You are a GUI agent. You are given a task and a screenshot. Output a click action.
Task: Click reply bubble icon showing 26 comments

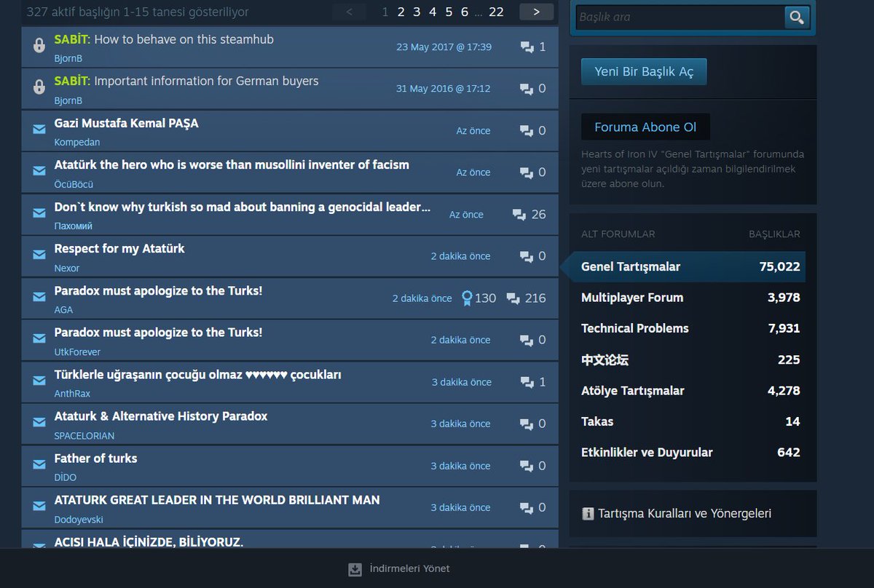(519, 215)
